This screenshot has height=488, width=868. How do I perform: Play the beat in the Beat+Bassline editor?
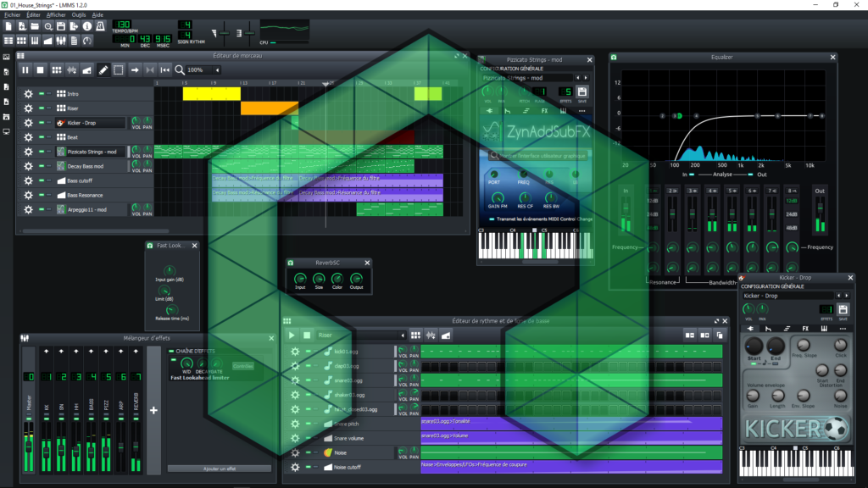pyautogui.click(x=292, y=335)
